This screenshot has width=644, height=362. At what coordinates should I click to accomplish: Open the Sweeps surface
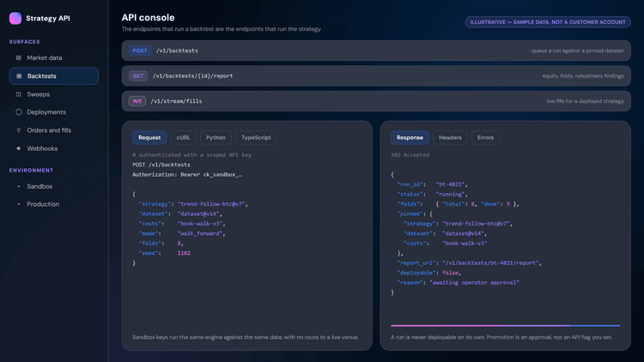click(x=54, y=94)
